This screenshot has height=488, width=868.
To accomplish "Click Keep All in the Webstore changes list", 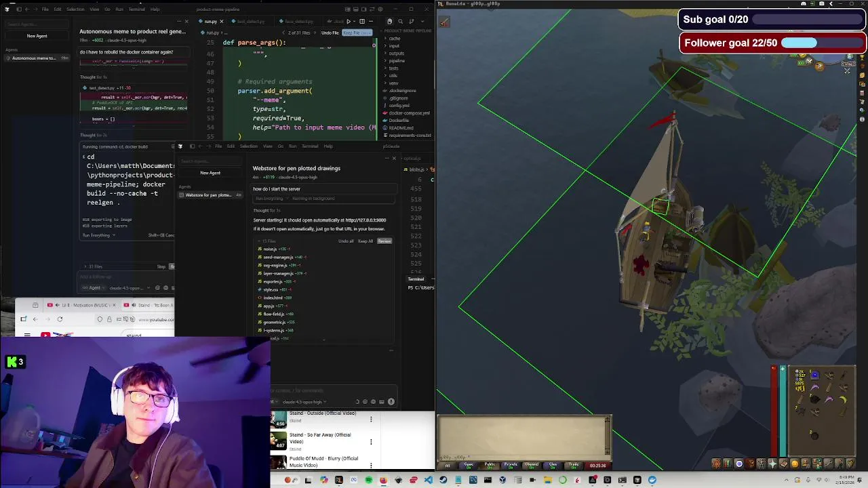I will click(x=366, y=241).
